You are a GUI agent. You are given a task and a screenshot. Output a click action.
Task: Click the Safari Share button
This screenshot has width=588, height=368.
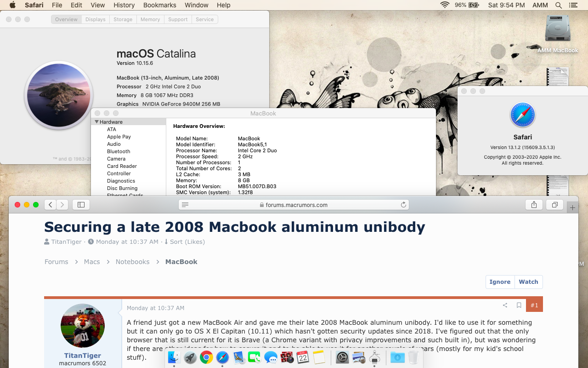click(534, 205)
